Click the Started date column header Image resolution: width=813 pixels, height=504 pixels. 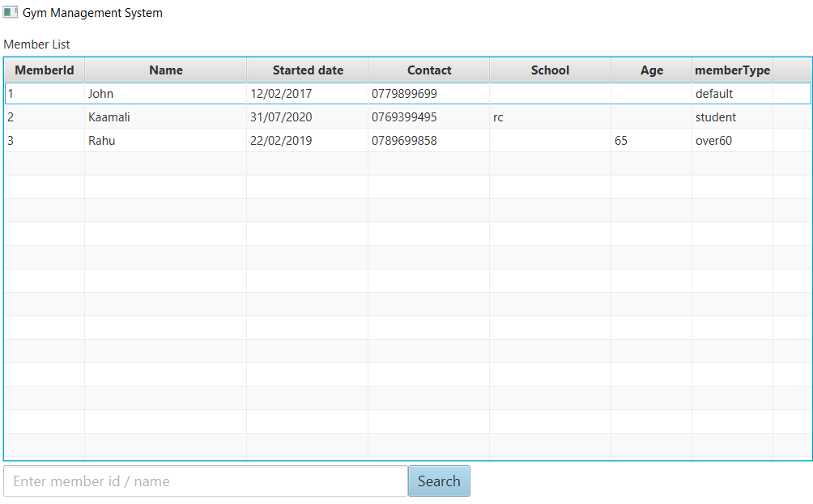pyautogui.click(x=308, y=70)
